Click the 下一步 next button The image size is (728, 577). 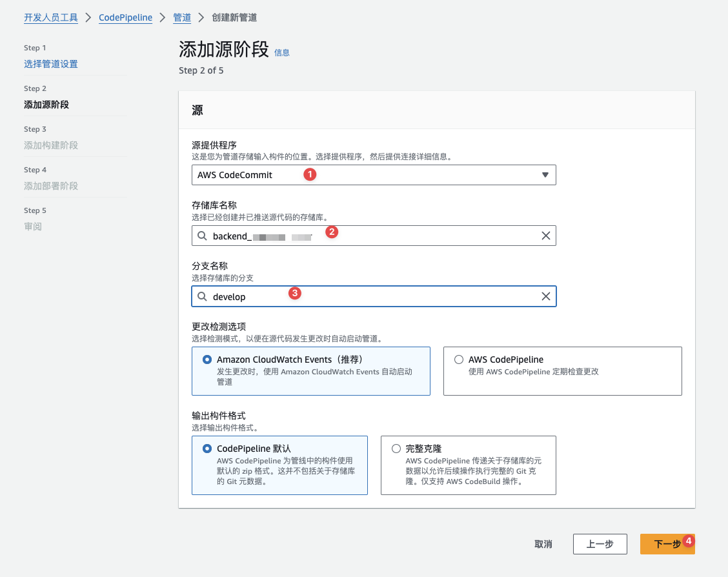pos(667,544)
